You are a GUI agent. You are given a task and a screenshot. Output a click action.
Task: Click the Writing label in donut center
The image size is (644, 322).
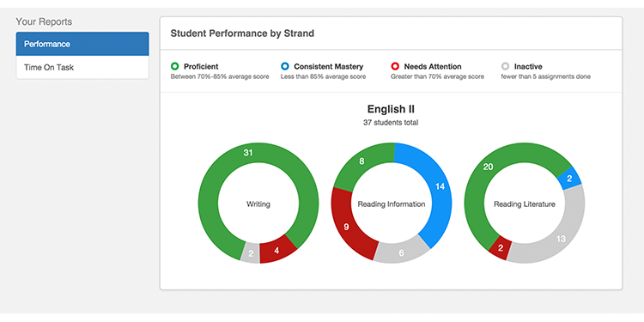(x=258, y=204)
